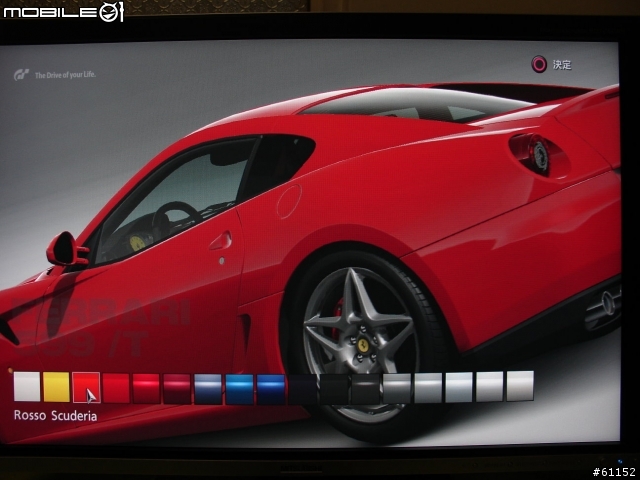Select the highlighted Rosso Scuderia red swatch
Viewport: 640px width, 480px height.
point(86,388)
